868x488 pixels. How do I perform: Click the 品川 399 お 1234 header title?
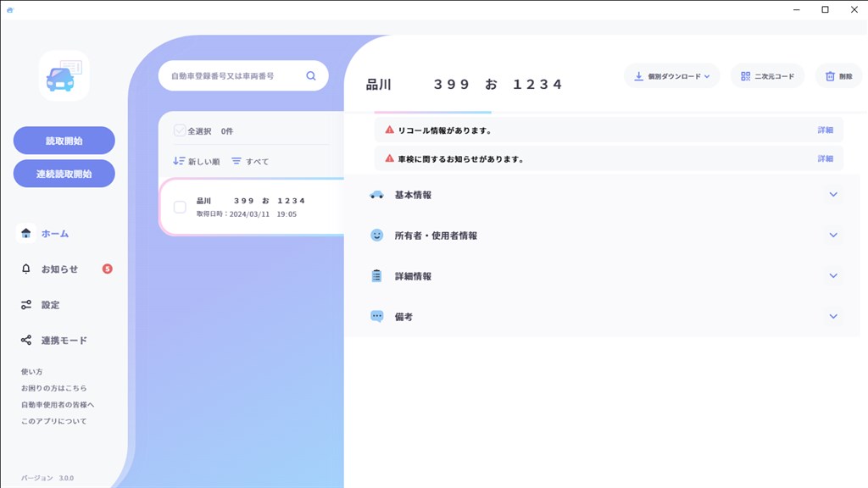point(464,84)
